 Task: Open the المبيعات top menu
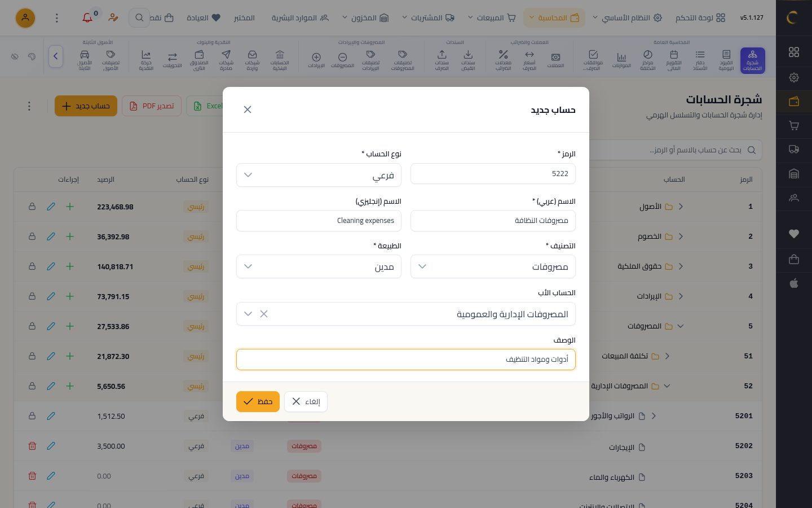coord(492,18)
